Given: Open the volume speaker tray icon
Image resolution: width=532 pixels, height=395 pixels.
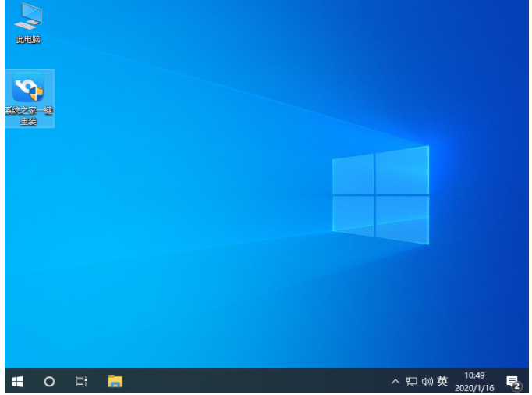Looking at the screenshot, I should [x=427, y=382].
